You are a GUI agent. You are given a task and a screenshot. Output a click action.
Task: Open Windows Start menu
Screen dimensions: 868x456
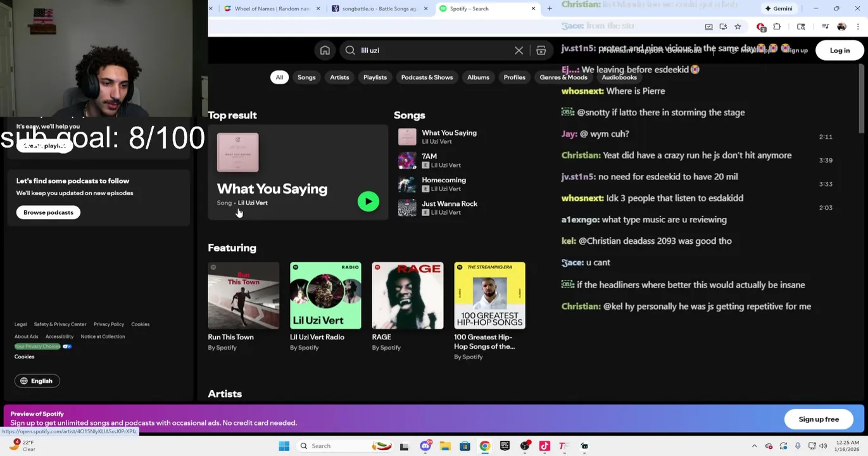click(x=284, y=446)
